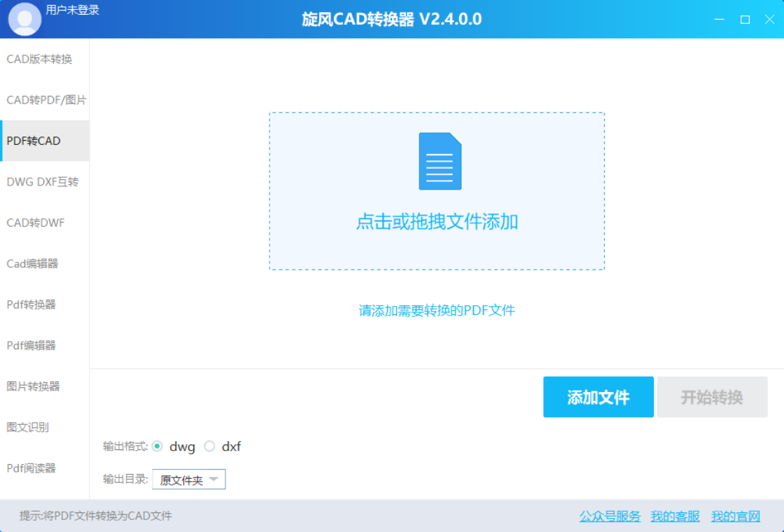Open the 公众号服务 link
The width and height of the screenshot is (784, 532).
click(610, 516)
